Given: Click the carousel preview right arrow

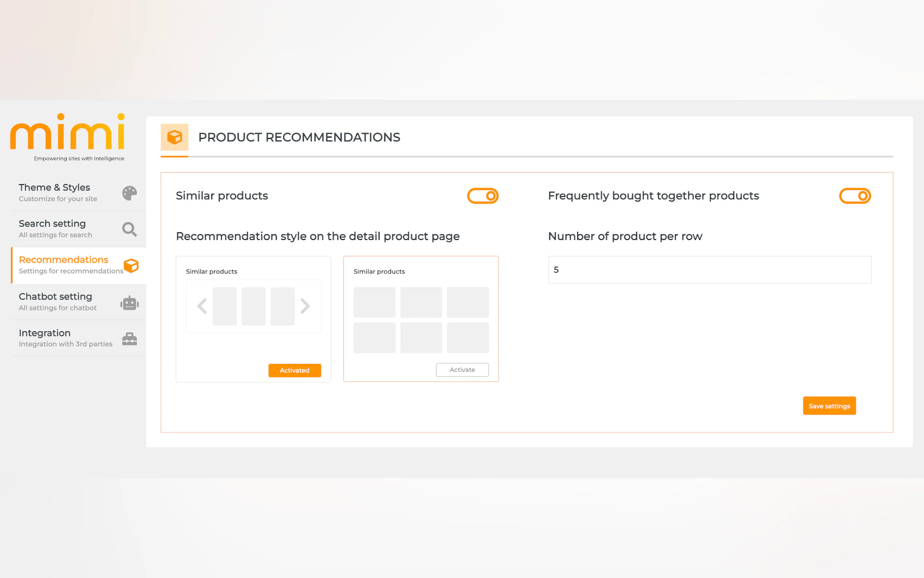Looking at the screenshot, I should pyautogui.click(x=305, y=306).
